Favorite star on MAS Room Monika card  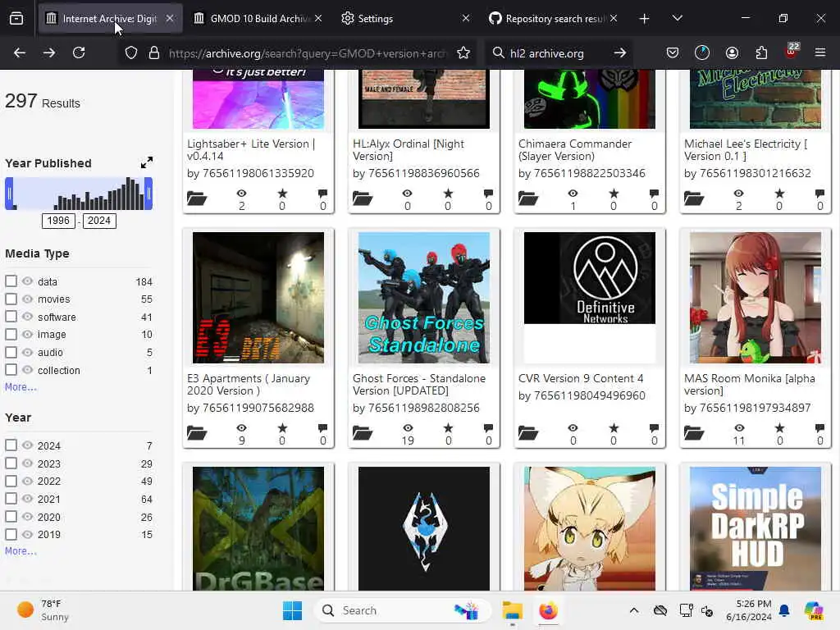[x=779, y=427]
